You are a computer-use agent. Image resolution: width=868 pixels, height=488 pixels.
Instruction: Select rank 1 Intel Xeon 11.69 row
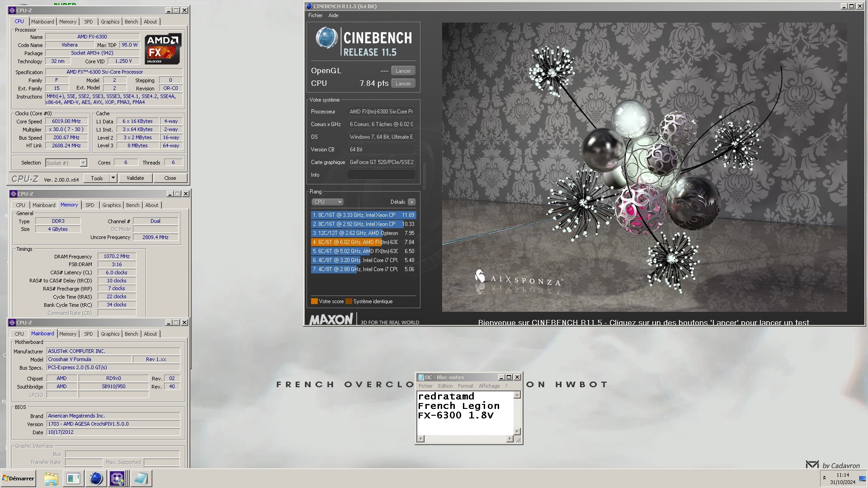point(363,215)
